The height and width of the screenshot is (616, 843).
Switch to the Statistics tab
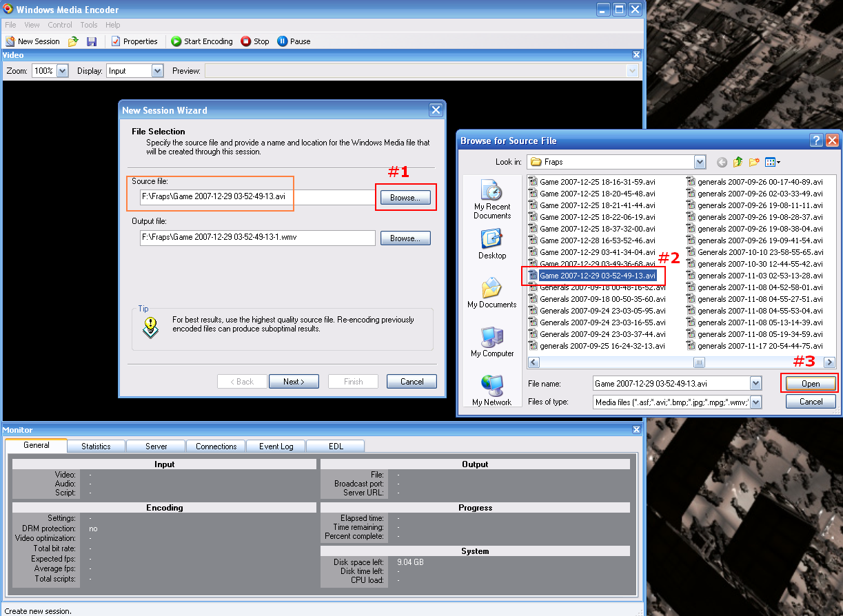pos(96,446)
